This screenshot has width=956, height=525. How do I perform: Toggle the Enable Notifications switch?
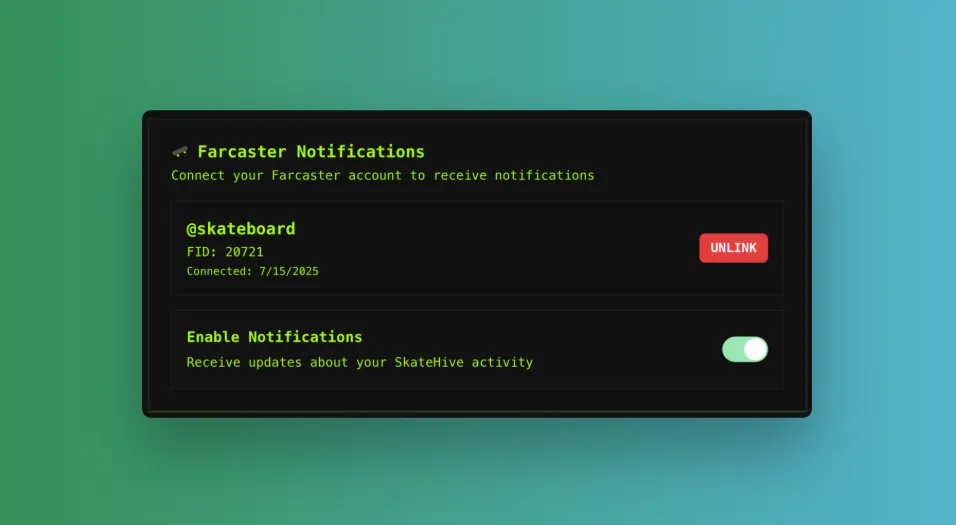744,349
